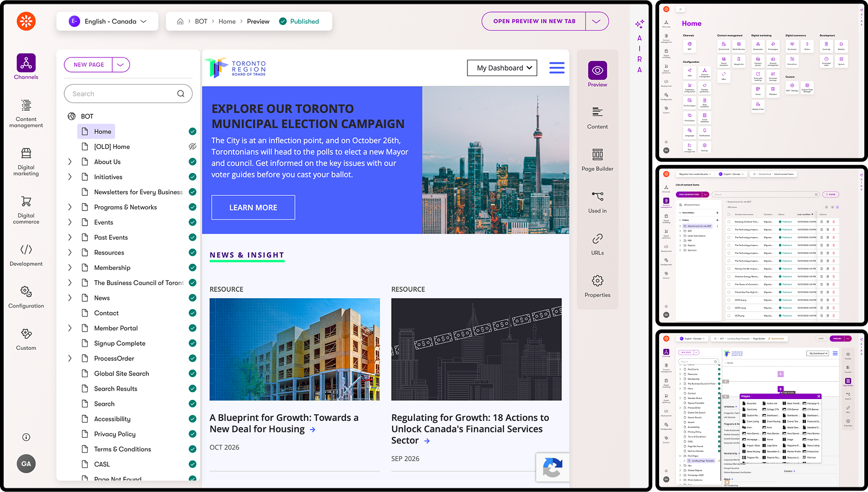Open the GA user avatar menu
The image size is (868, 492).
26,463
